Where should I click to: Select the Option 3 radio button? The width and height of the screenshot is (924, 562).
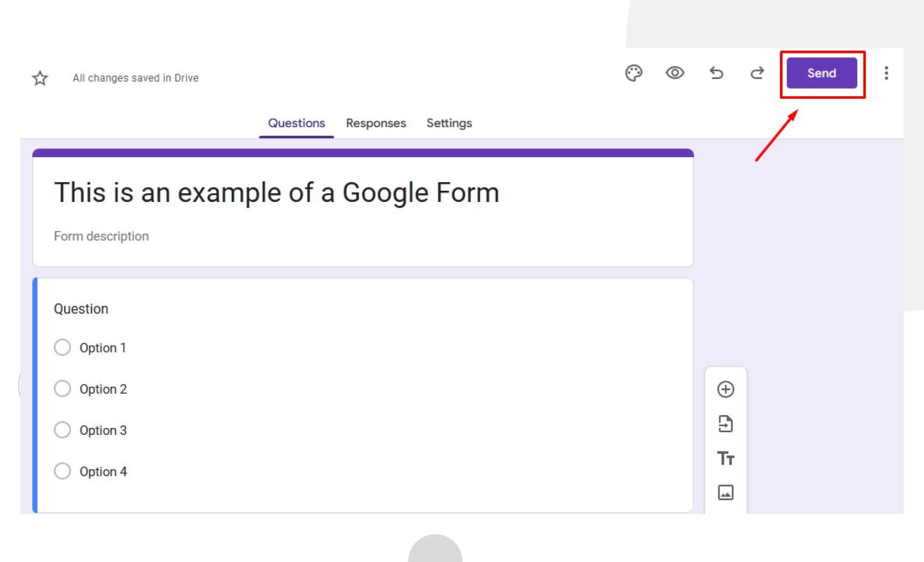tap(62, 430)
